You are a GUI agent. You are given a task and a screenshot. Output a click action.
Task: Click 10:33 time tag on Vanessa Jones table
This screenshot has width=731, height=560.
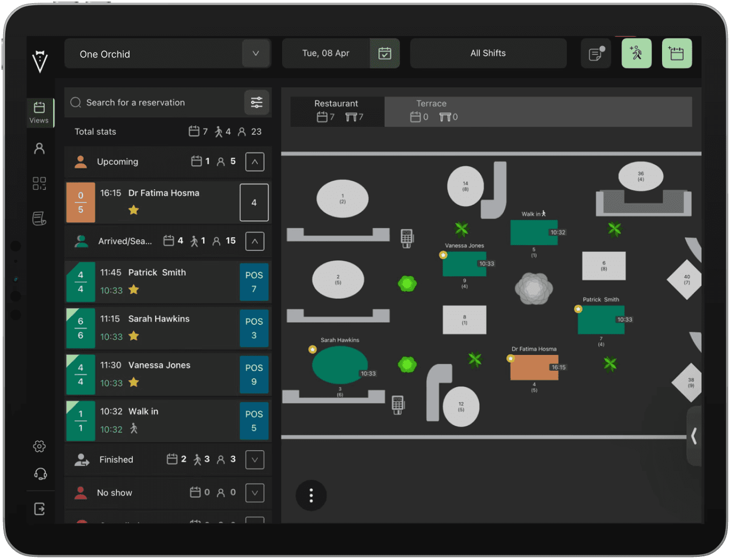click(x=487, y=263)
